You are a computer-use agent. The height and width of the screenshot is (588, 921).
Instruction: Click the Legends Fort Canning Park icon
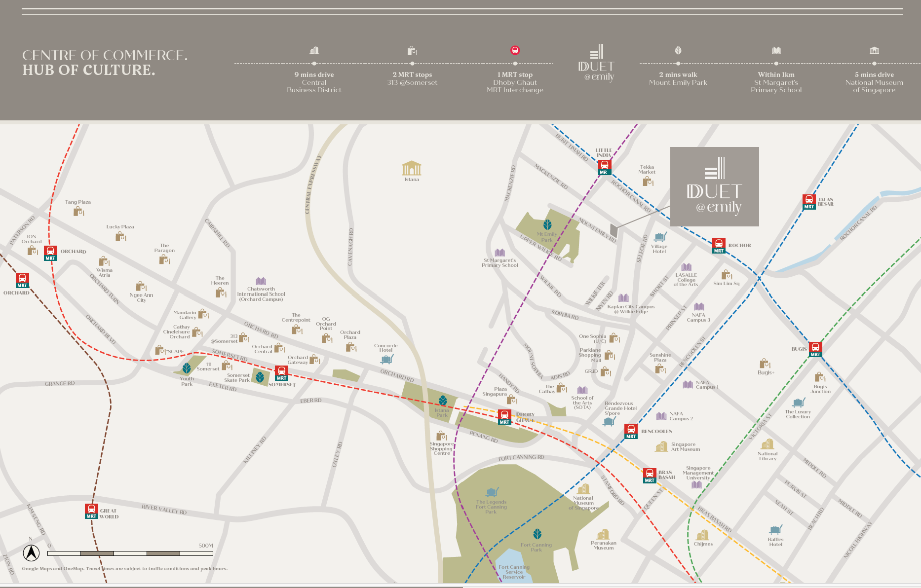492,492
